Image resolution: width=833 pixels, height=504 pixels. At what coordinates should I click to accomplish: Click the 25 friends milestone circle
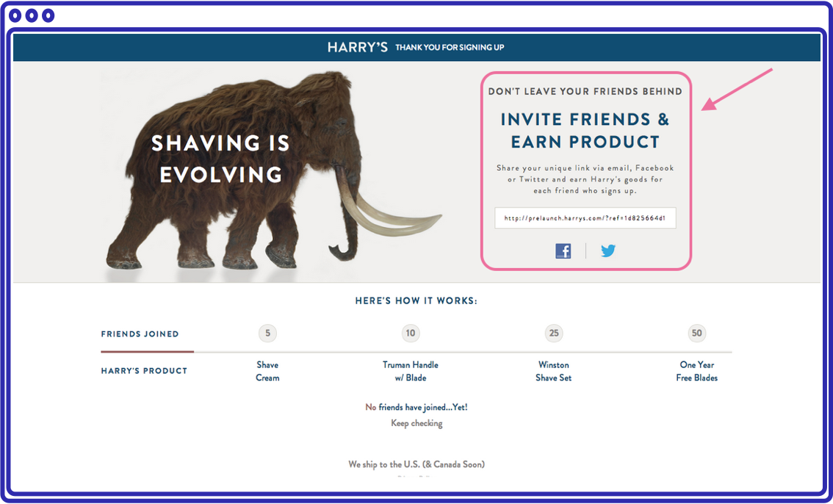coord(554,333)
